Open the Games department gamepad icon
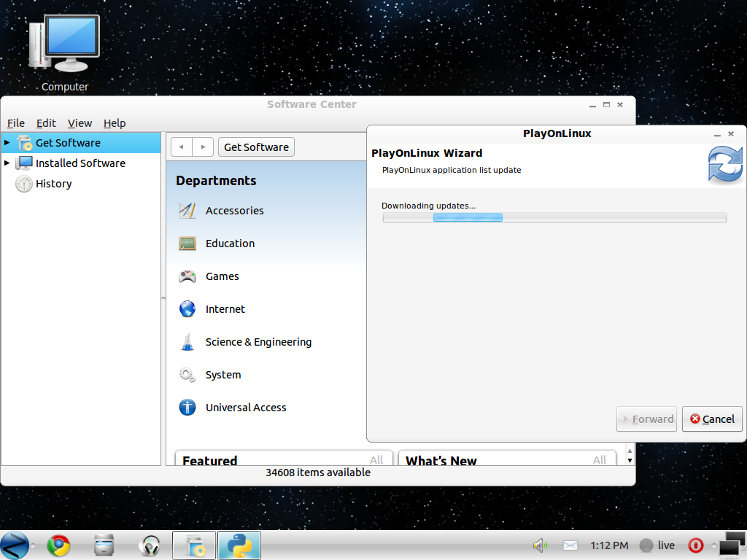 tap(187, 276)
